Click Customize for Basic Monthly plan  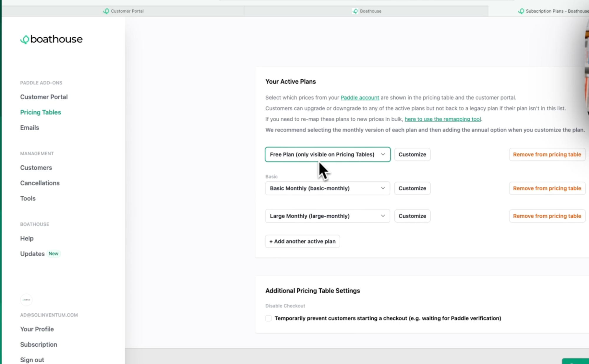point(412,188)
